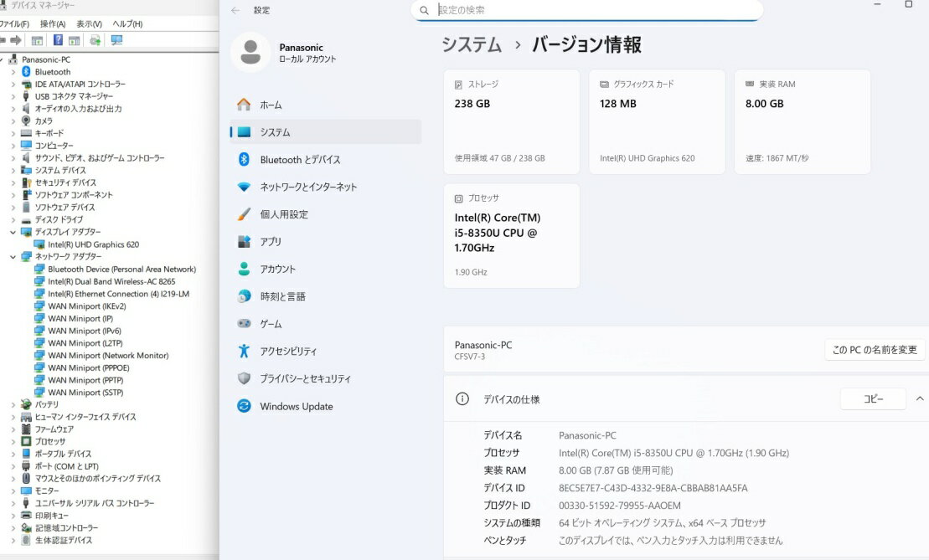Open Windows Update from the settings sidebar

point(296,406)
